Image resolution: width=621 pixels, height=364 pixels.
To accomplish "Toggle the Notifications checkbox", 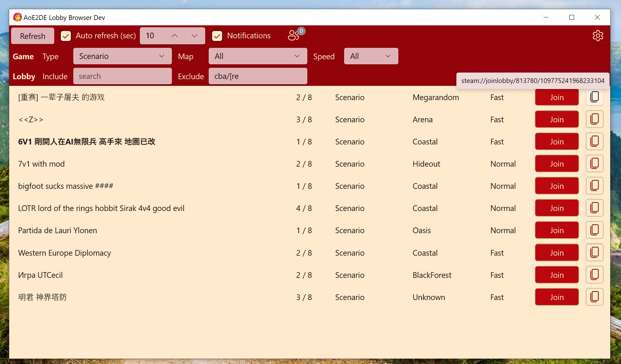I will click(x=217, y=36).
